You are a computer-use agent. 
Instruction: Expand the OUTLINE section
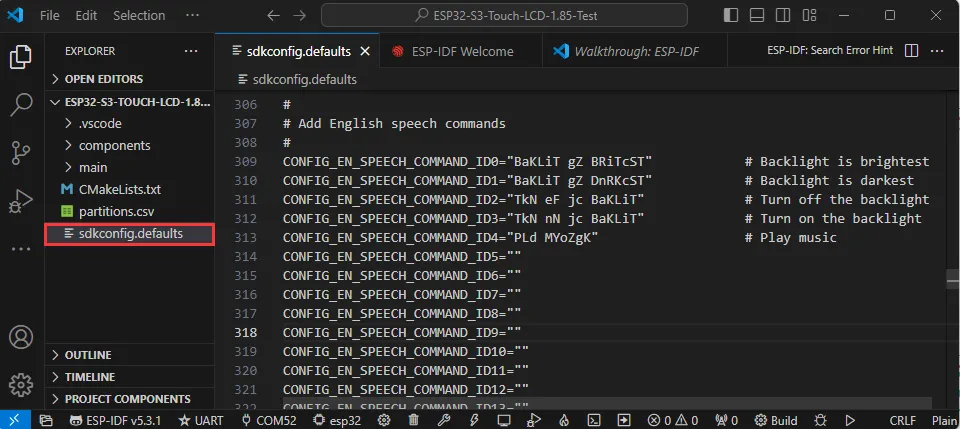pyautogui.click(x=88, y=355)
